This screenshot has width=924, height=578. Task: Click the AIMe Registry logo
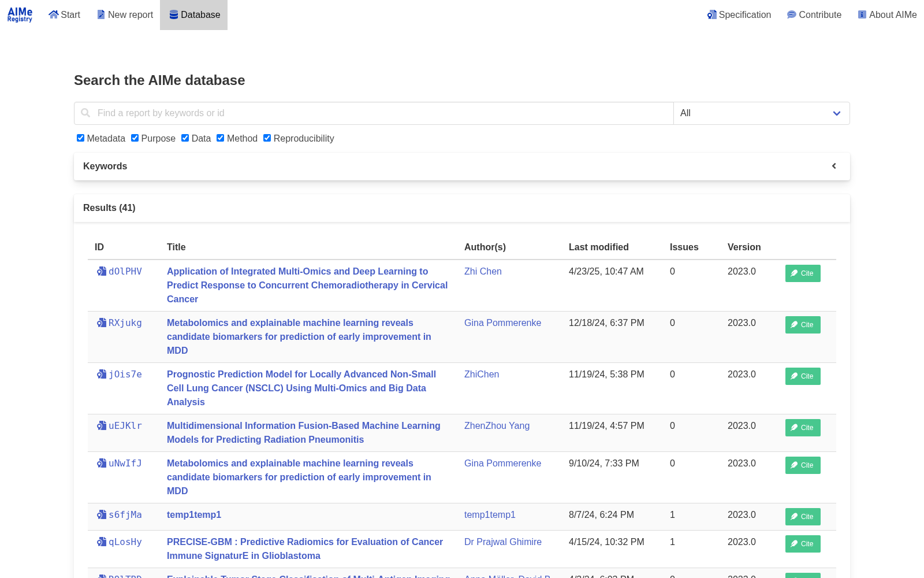(x=20, y=14)
